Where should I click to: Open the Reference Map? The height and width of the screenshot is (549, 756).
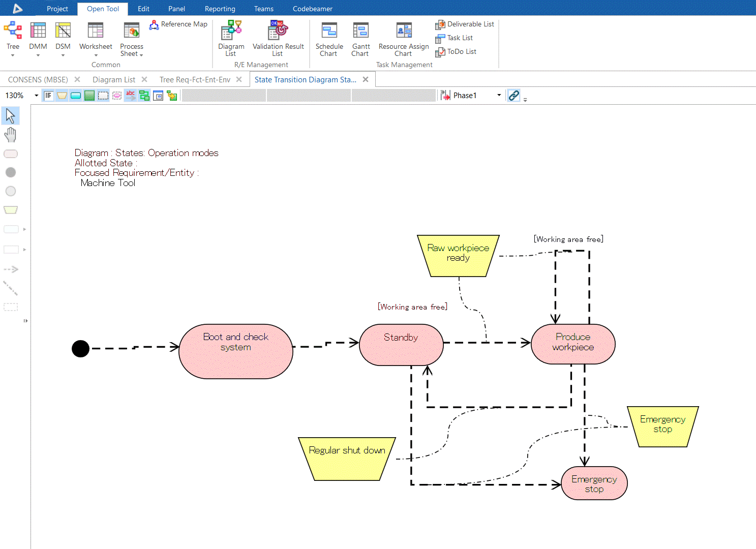click(x=178, y=24)
